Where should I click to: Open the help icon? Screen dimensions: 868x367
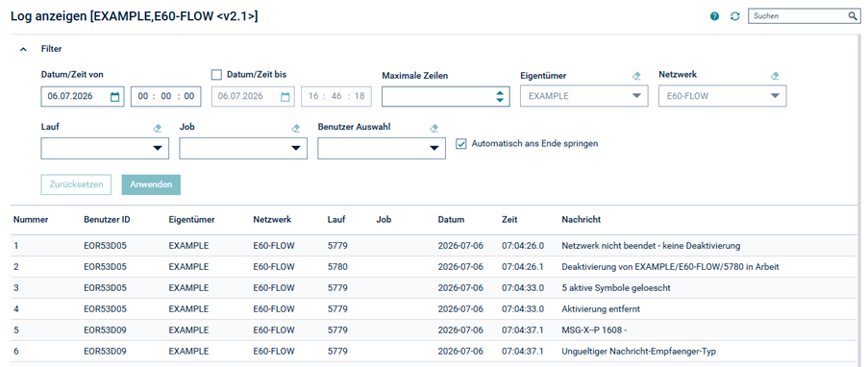(x=714, y=16)
